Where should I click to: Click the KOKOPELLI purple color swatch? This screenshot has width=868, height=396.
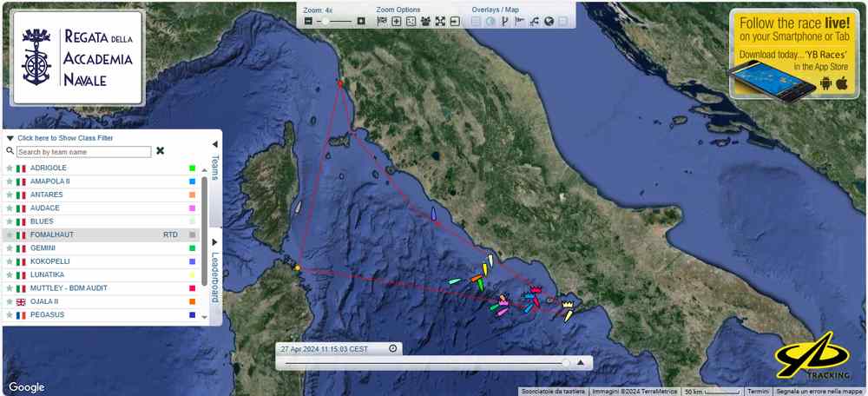point(192,261)
